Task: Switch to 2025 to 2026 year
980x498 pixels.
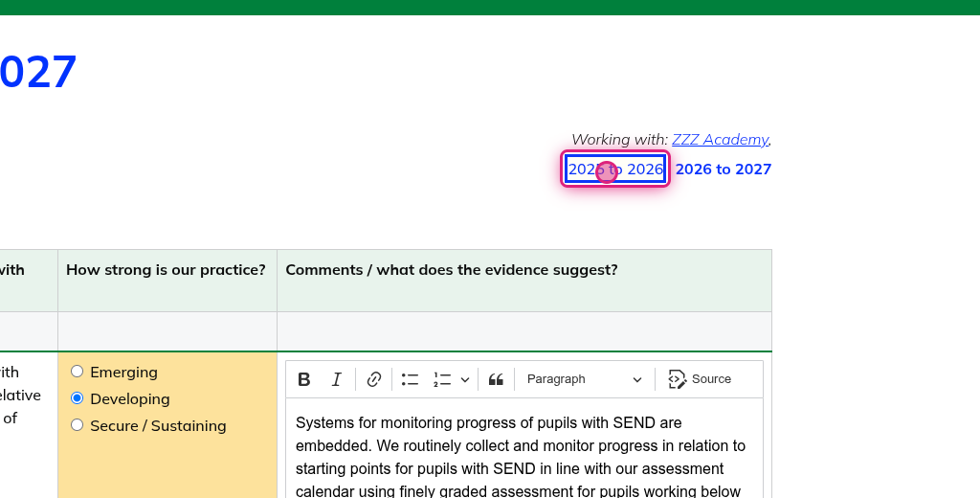Action: [x=615, y=169]
